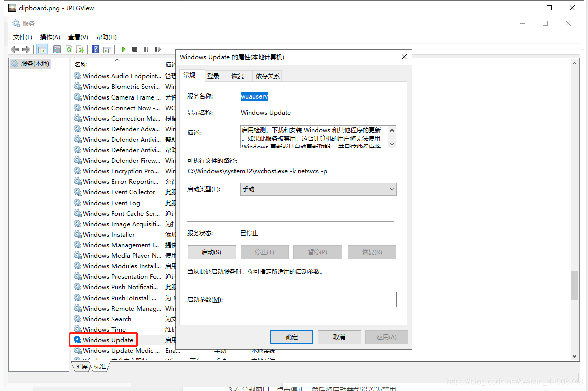
Task: Click the Export list toolbar icon
Action: (x=80, y=49)
